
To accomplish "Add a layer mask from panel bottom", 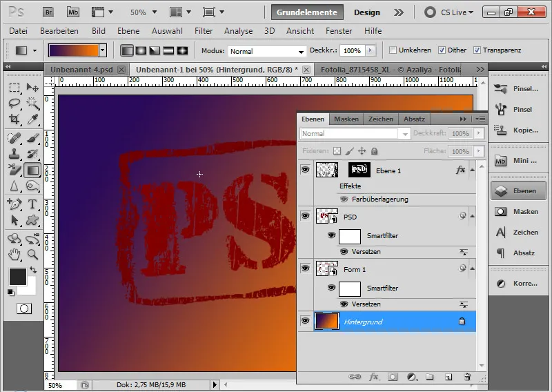I will coord(393,377).
